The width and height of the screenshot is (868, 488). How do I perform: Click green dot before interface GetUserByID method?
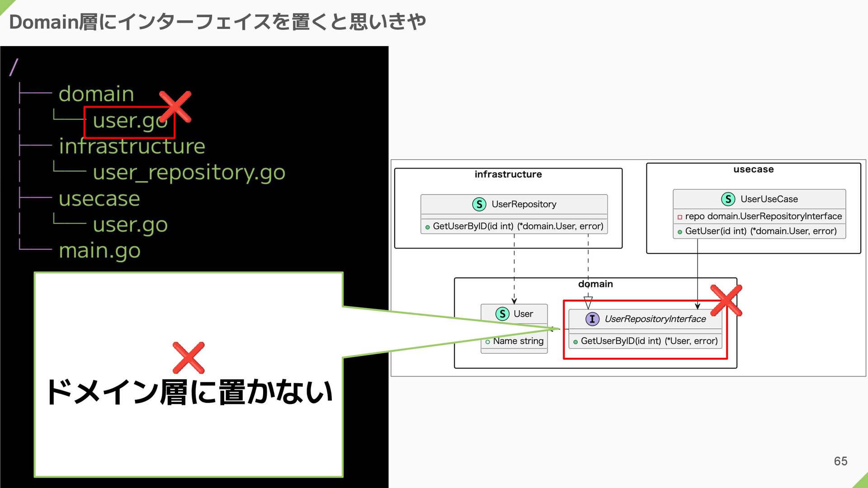pos(575,342)
